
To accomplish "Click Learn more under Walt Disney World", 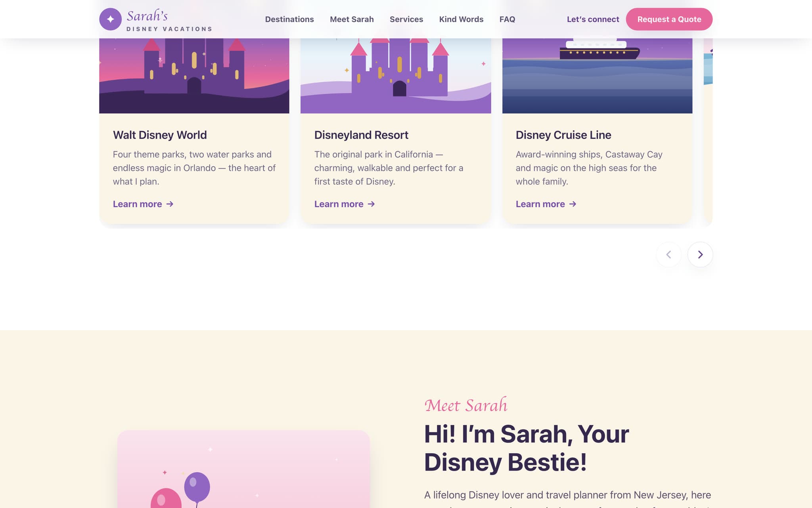I will click(143, 204).
